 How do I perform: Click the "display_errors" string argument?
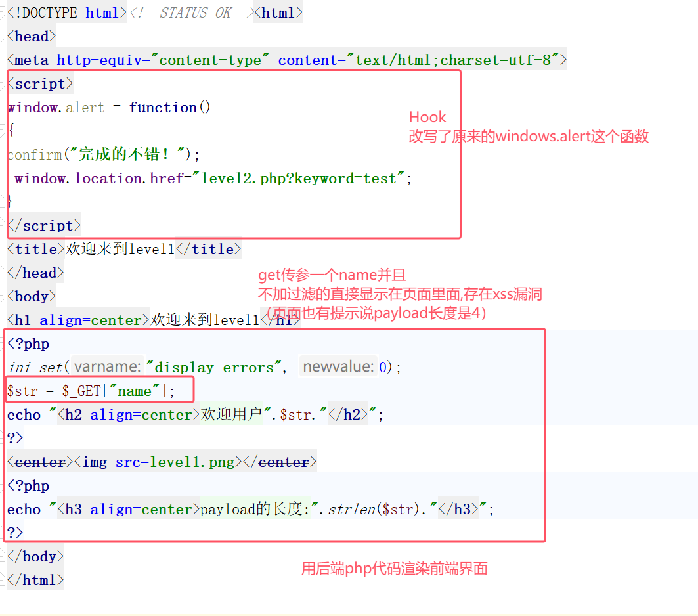pyautogui.click(x=213, y=368)
